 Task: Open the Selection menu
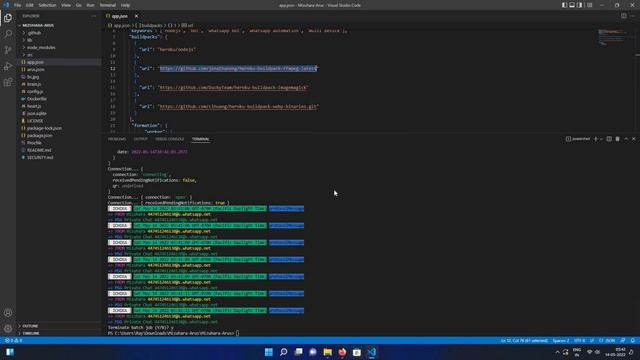tap(47, 5)
